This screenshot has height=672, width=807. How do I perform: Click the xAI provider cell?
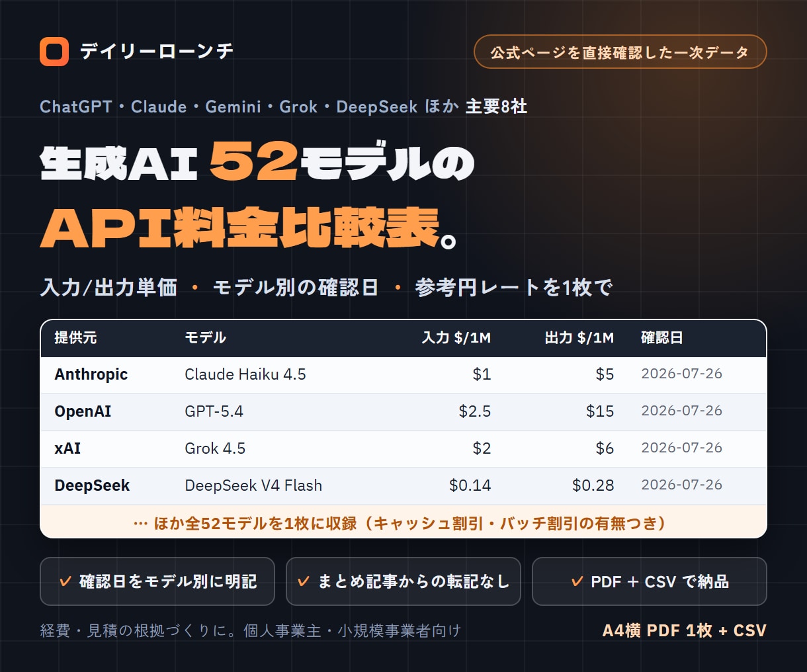coord(67,448)
